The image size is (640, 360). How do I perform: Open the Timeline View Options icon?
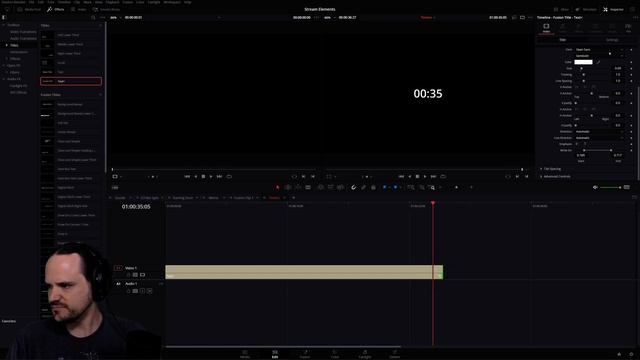(x=115, y=187)
